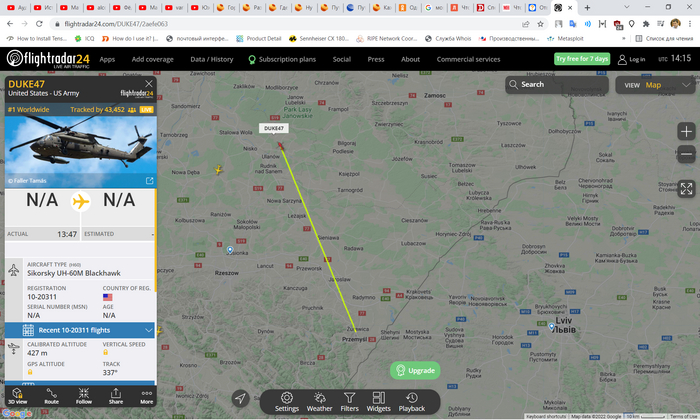Open the reading list bookmark button
Viewport: 700px width, 420px height.
pos(664,39)
